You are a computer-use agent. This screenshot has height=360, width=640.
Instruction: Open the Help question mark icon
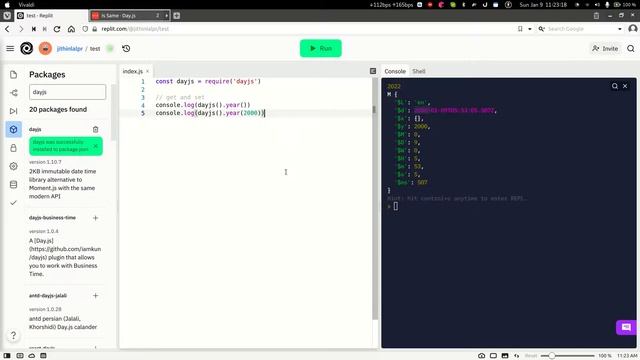point(13,336)
